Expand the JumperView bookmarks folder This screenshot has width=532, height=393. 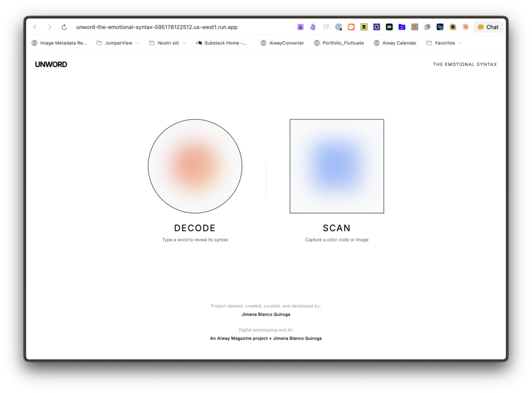(118, 43)
